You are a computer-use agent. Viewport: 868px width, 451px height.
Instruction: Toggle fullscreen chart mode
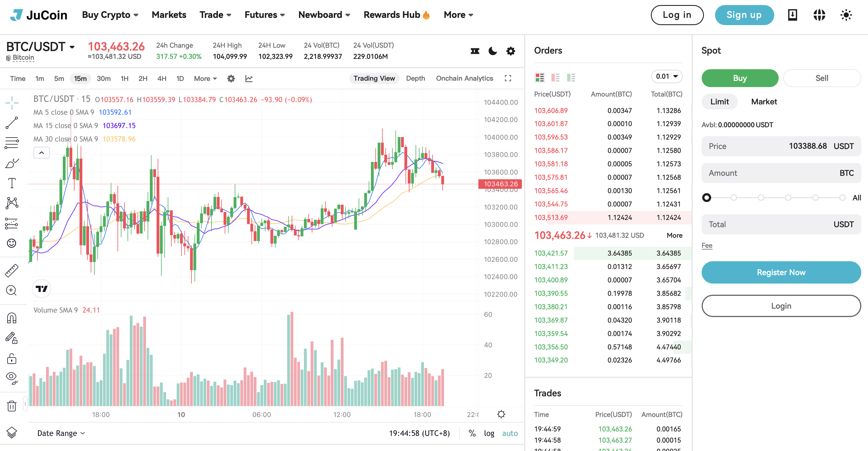tap(508, 78)
